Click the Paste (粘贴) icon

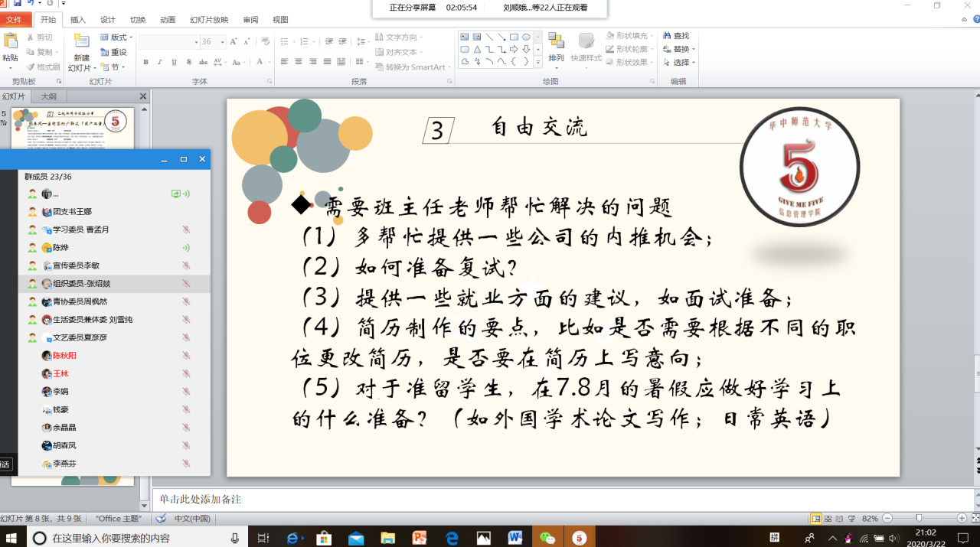tap(10, 43)
